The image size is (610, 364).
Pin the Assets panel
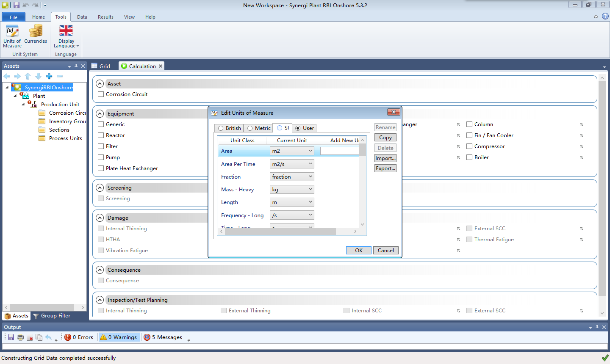76,66
